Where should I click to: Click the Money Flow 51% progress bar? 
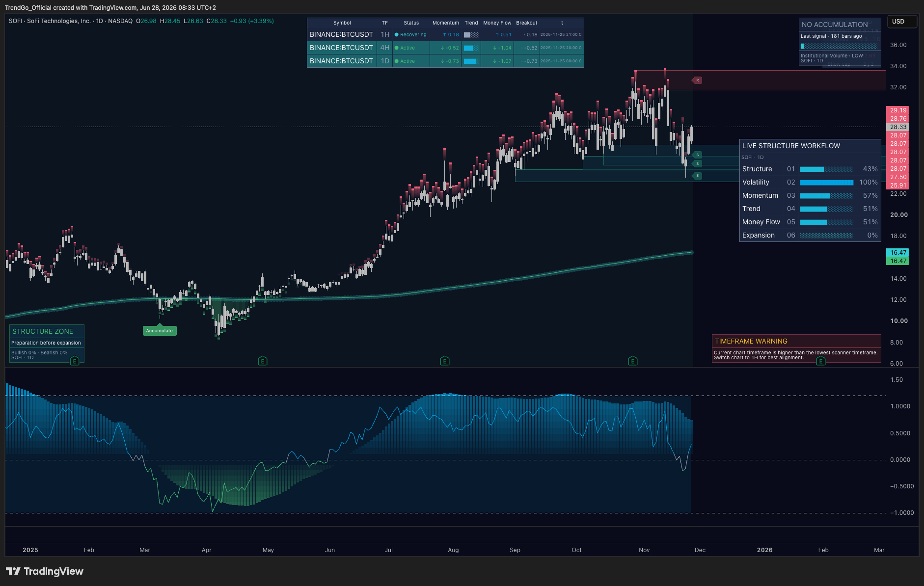point(827,222)
